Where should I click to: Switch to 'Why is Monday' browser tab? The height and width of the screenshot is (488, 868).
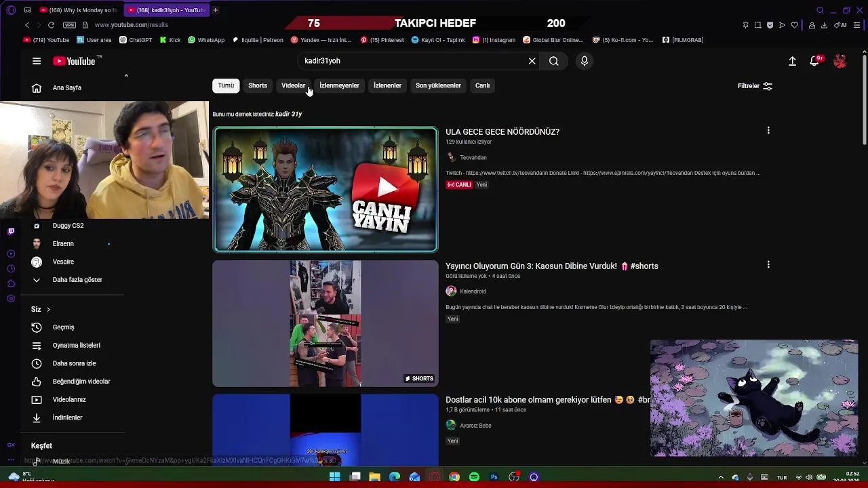(x=79, y=10)
